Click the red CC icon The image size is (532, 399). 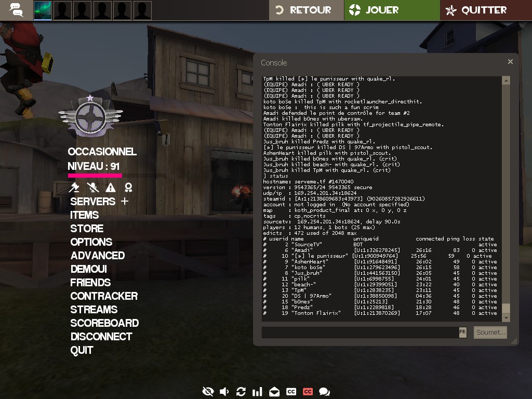308,392
